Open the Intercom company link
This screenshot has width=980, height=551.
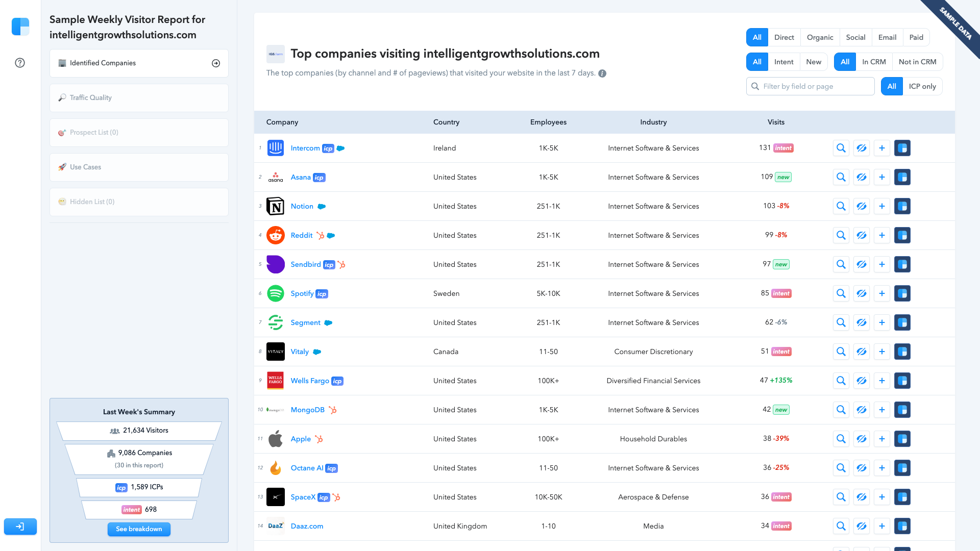(x=305, y=148)
